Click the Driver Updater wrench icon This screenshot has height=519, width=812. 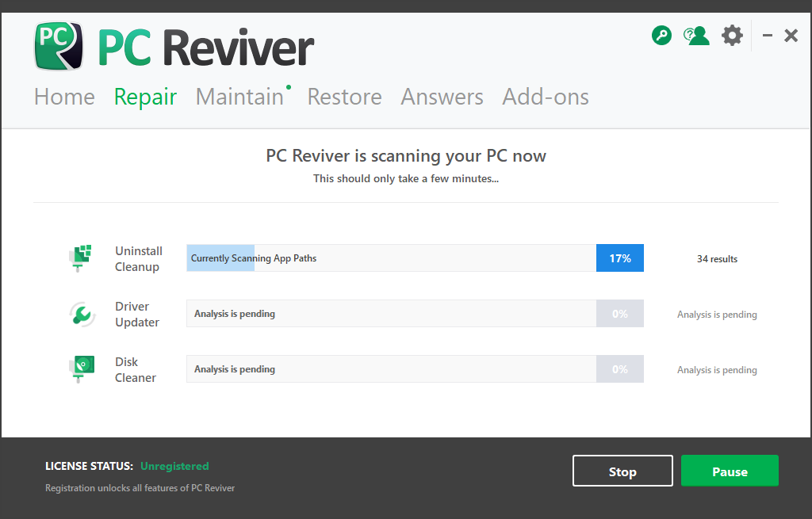(x=82, y=314)
